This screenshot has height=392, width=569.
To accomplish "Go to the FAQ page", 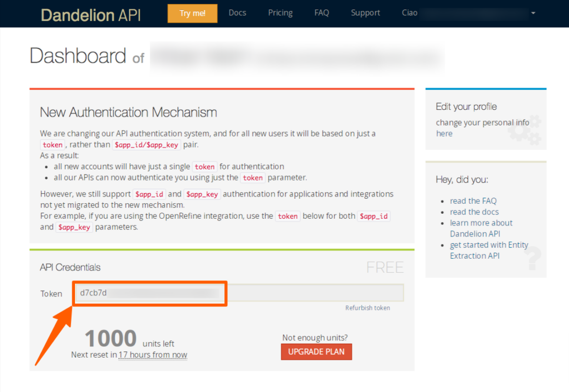I will [322, 13].
